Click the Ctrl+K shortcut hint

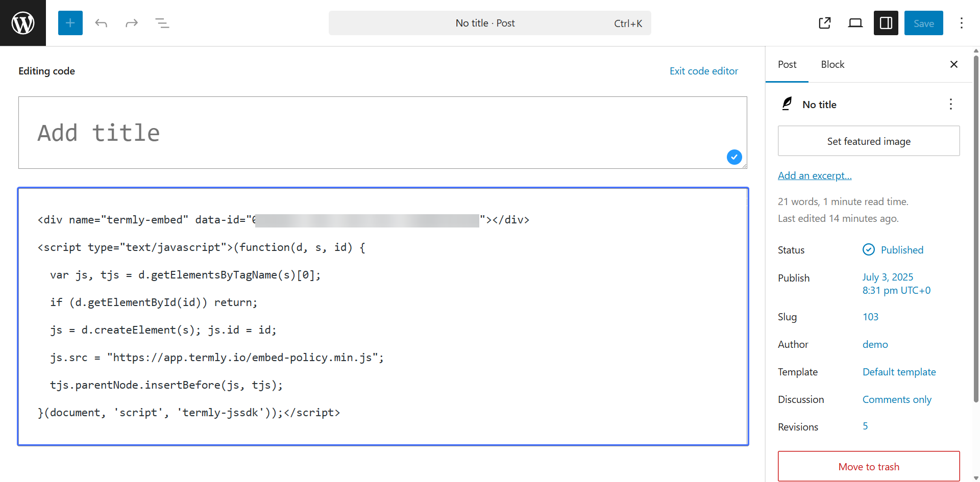tap(628, 23)
